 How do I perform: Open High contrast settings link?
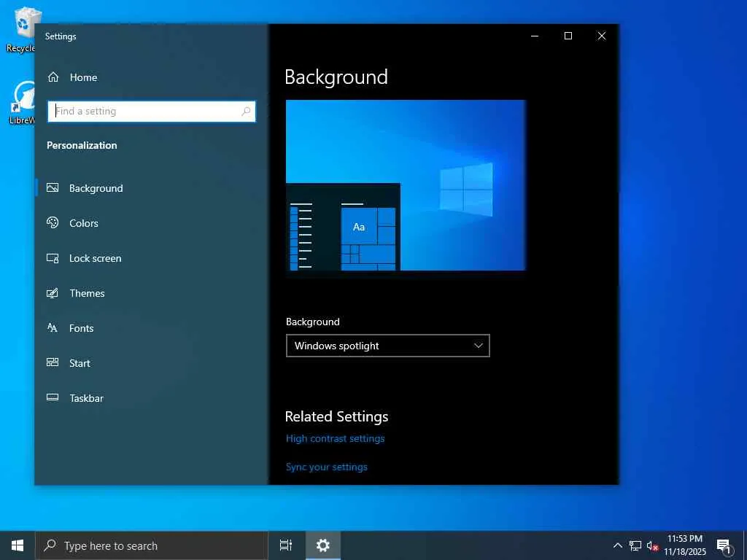[335, 438]
